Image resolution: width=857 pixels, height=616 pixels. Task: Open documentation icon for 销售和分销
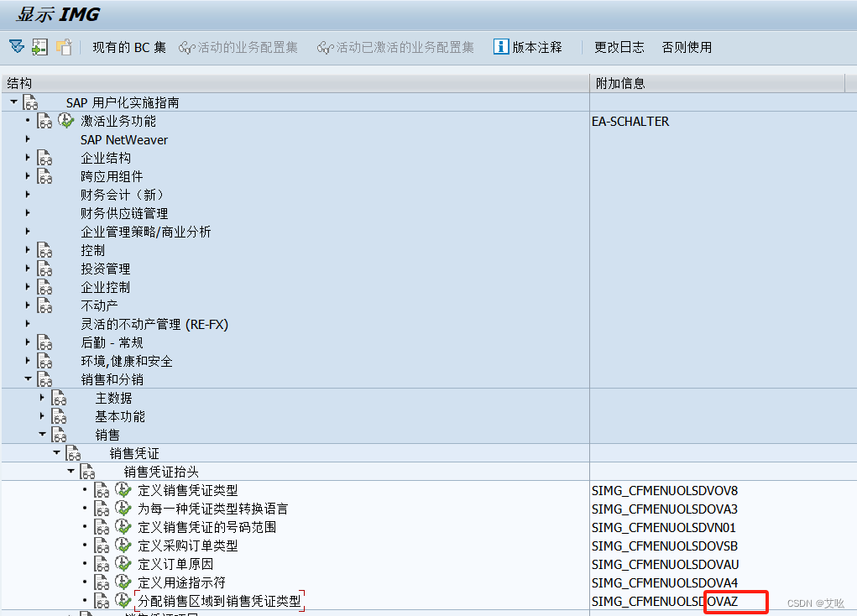click(44, 379)
